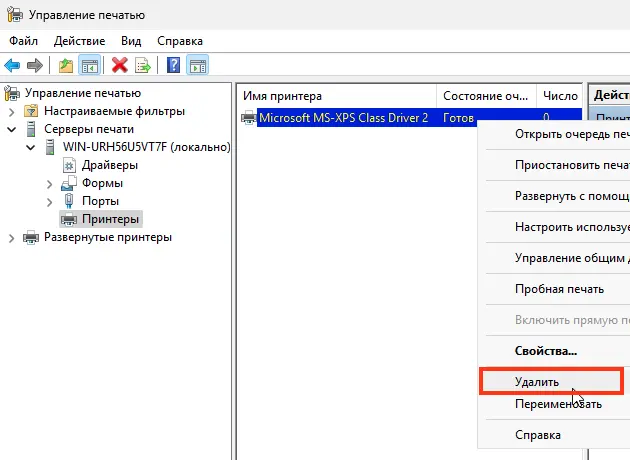Choose Управление общим доступом in context menu
The width and height of the screenshot is (630, 460).
pos(554,258)
